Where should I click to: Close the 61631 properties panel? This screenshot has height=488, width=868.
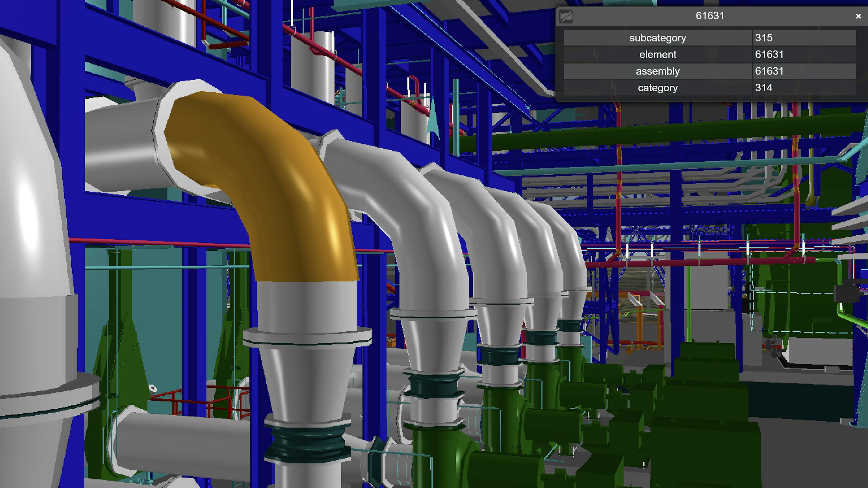tap(858, 16)
